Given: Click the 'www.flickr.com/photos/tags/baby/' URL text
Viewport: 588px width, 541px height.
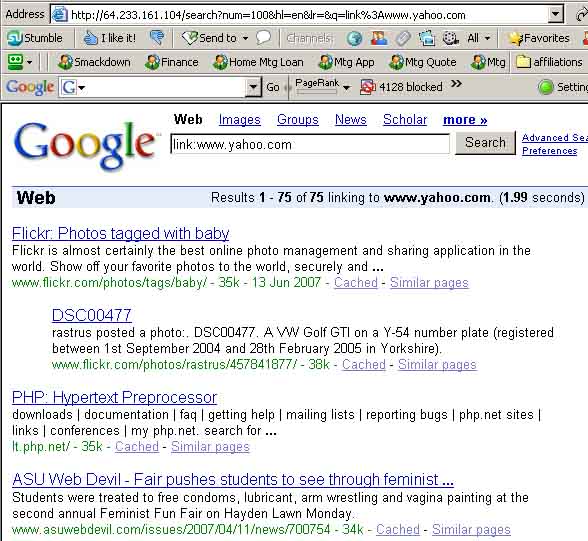Looking at the screenshot, I should tap(109, 282).
